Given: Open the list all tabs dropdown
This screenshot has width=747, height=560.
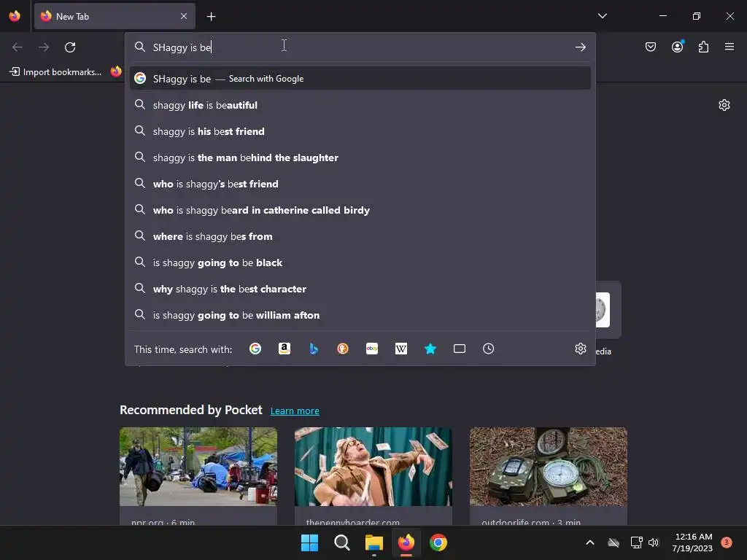Looking at the screenshot, I should 602,16.
